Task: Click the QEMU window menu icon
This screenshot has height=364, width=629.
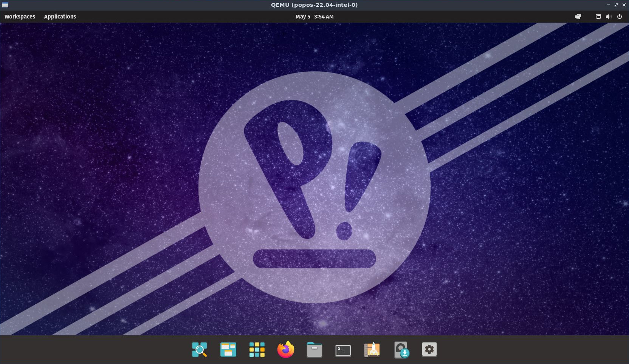Action: [x=5, y=5]
